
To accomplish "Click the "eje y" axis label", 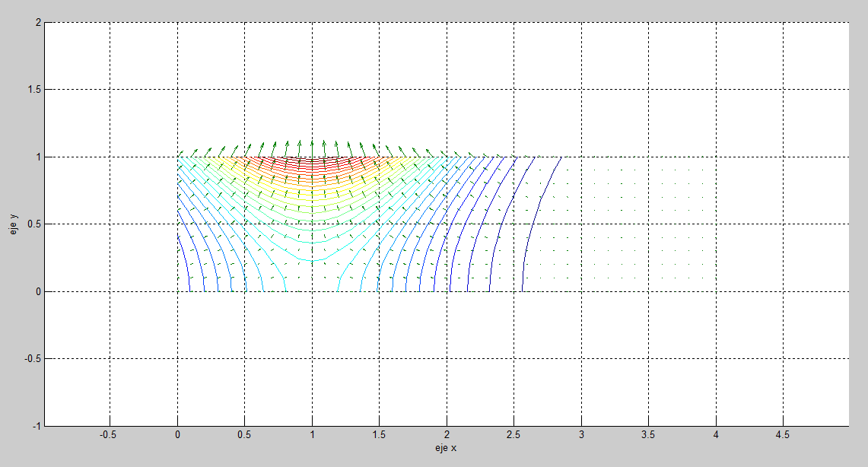I will [x=14, y=224].
